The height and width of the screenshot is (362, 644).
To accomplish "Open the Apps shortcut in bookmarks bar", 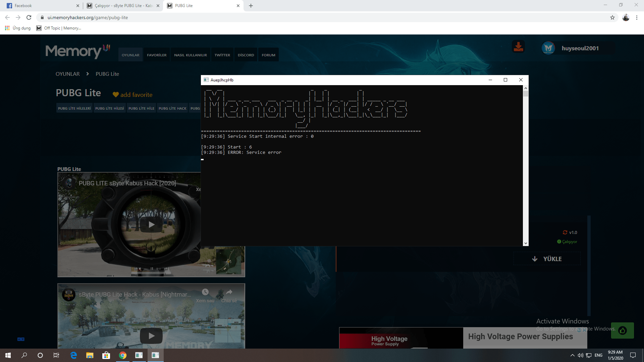I will [18, 28].
